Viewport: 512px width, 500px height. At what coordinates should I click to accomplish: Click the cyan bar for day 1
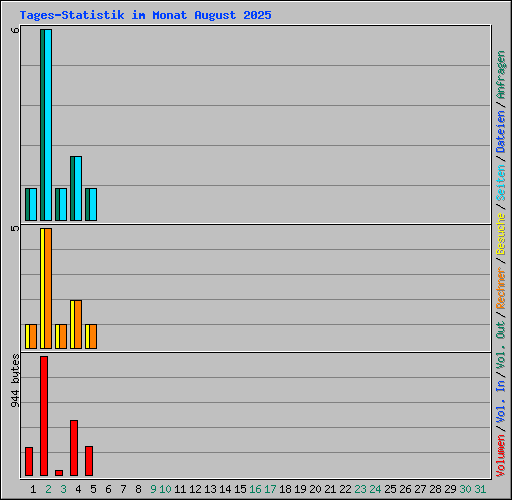(x=33, y=204)
